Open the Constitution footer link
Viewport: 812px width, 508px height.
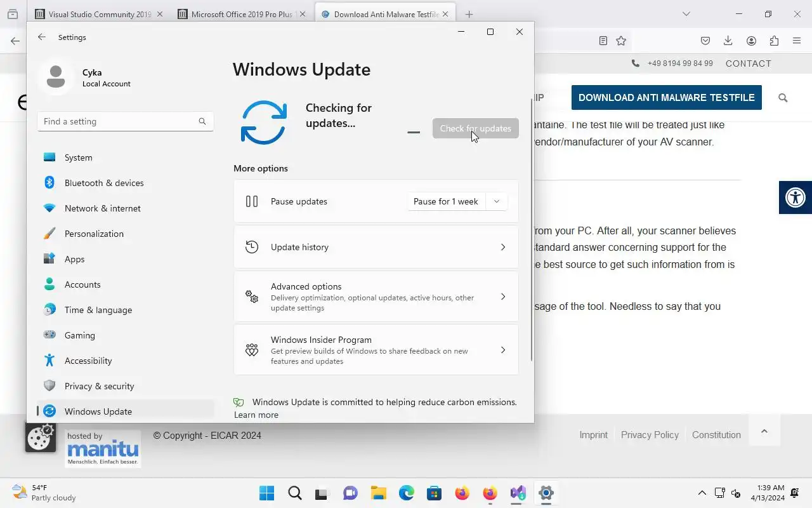click(716, 435)
